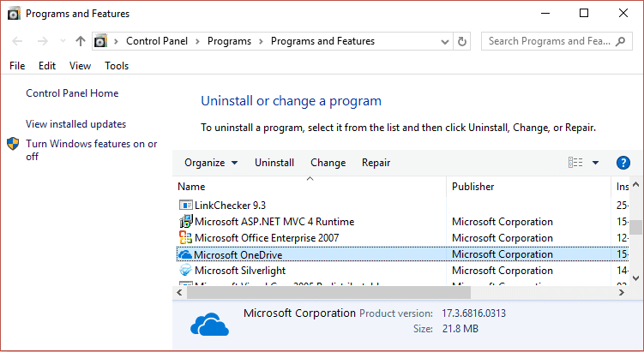
Task: Select Microsoft ASP.NET MVC 4 Runtime
Action: pos(402,222)
